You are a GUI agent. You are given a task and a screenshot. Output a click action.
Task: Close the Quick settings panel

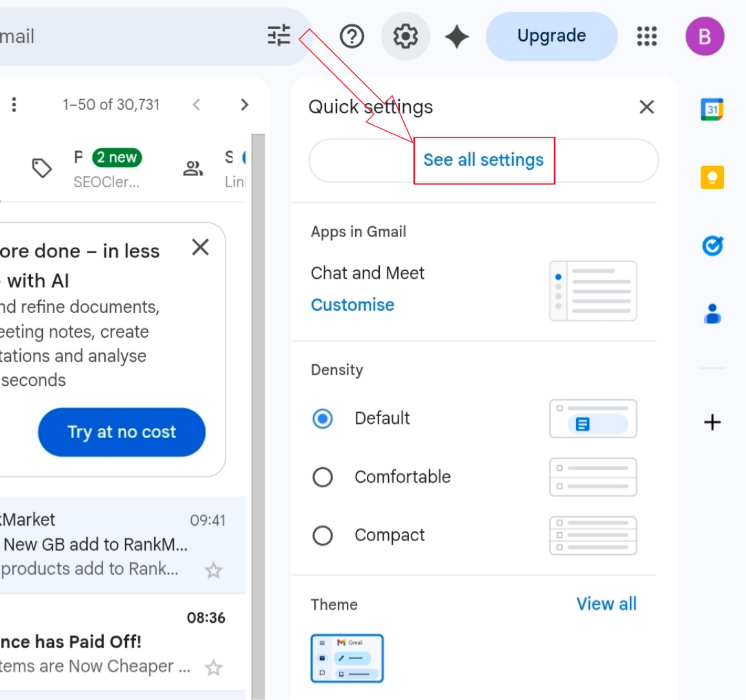(x=647, y=107)
